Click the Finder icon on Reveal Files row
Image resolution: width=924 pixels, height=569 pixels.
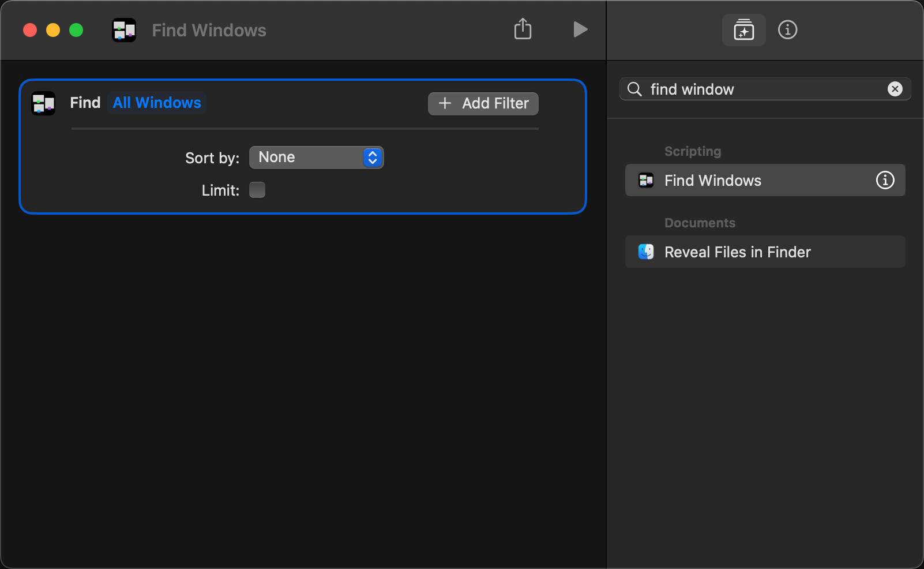click(646, 252)
